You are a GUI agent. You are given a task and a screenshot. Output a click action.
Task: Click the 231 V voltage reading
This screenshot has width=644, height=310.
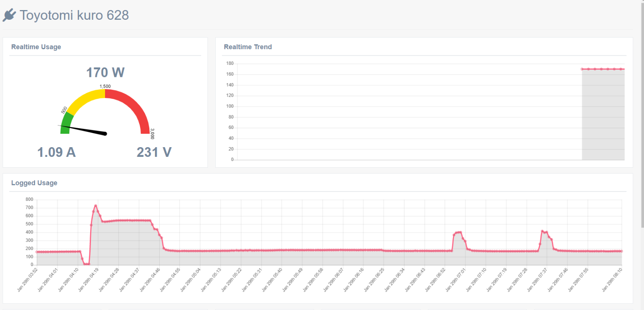click(154, 152)
